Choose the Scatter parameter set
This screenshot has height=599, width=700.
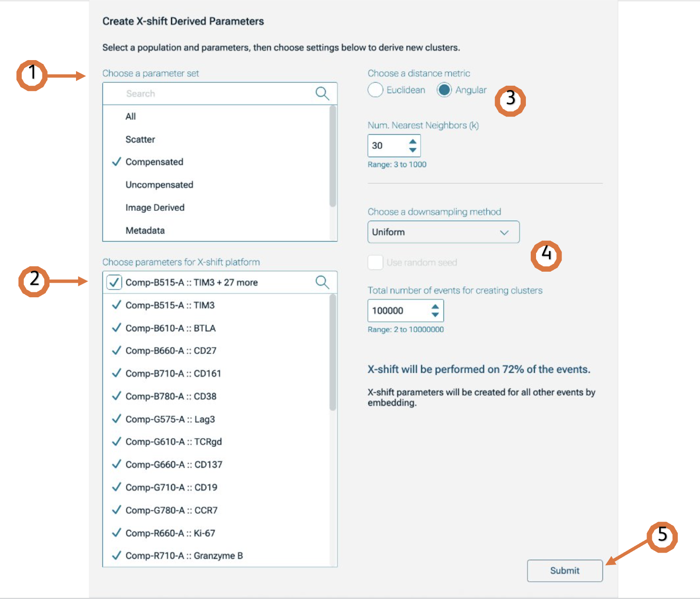click(x=140, y=140)
